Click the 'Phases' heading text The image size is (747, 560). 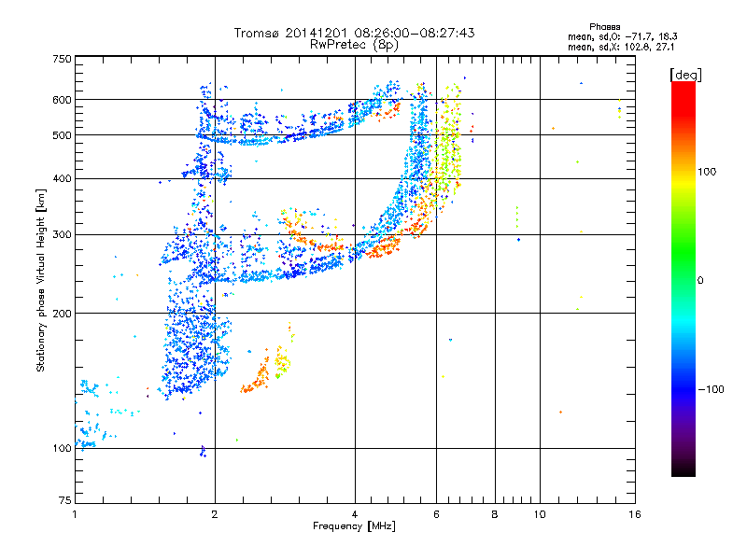[604, 27]
